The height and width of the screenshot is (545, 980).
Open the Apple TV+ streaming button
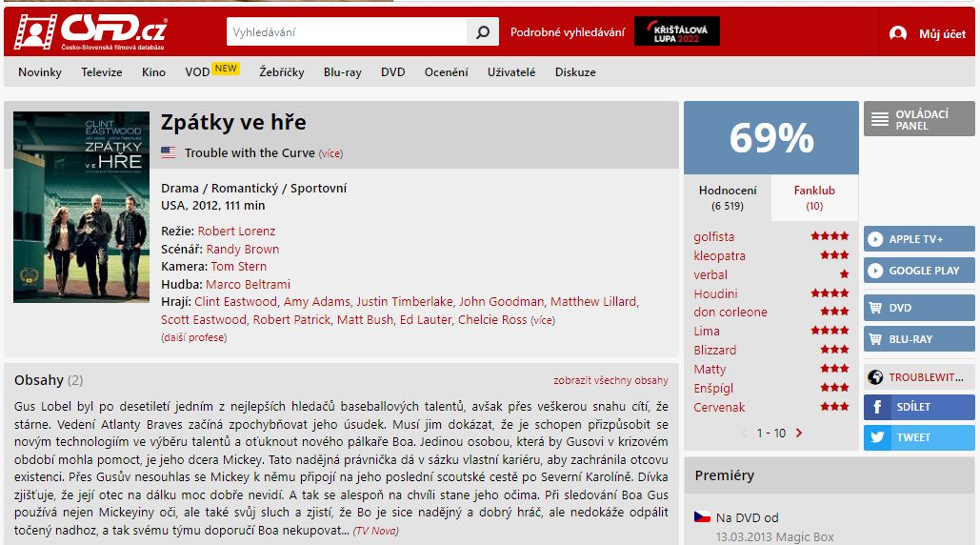click(x=919, y=239)
